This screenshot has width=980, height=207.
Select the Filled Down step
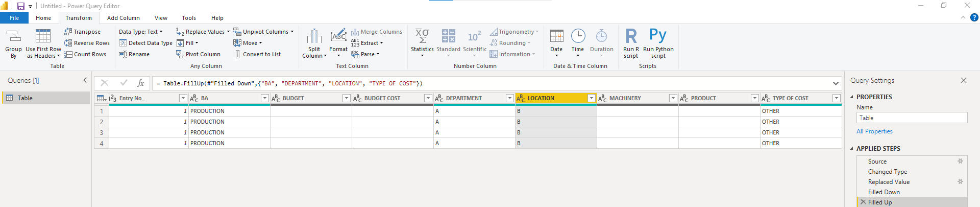point(884,192)
